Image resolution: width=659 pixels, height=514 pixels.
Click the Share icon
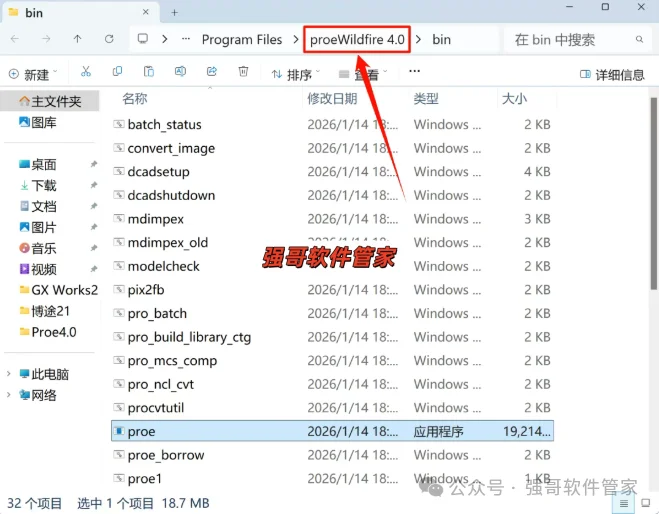tap(212, 71)
